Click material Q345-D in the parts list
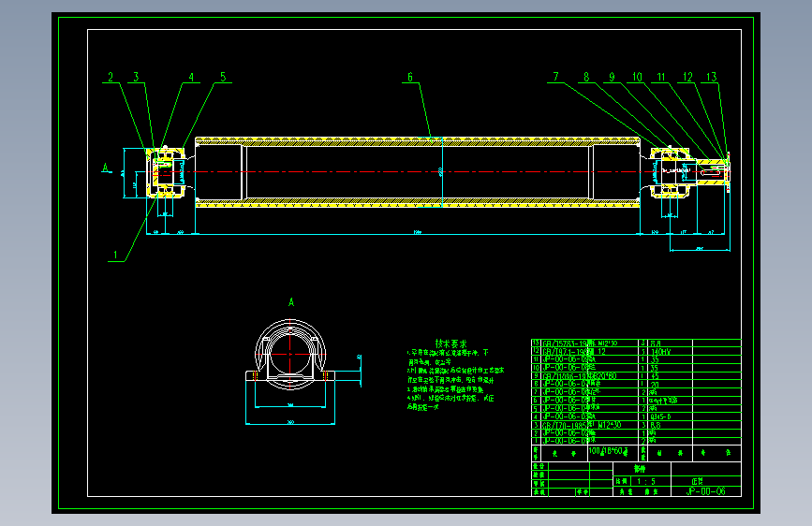 pyautogui.click(x=660, y=416)
